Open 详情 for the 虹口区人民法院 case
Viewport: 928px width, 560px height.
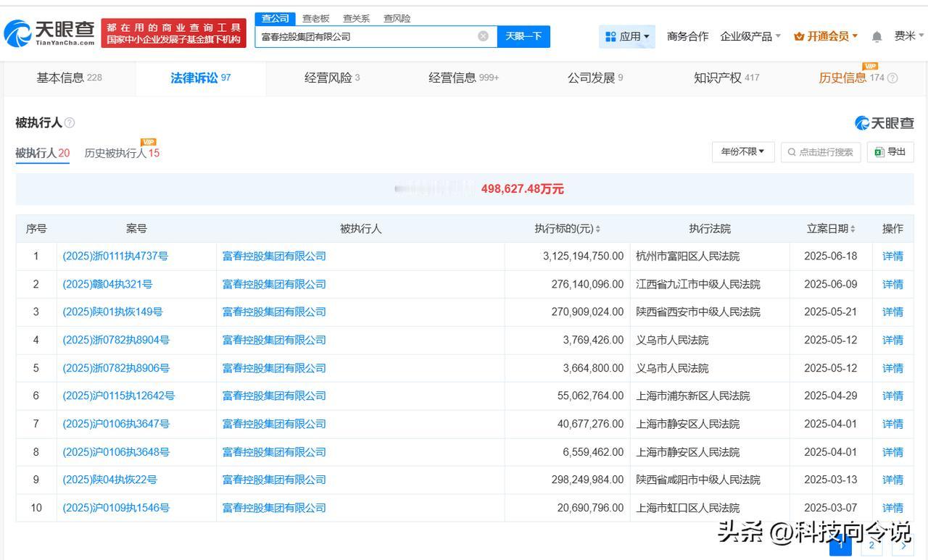click(892, 508)
